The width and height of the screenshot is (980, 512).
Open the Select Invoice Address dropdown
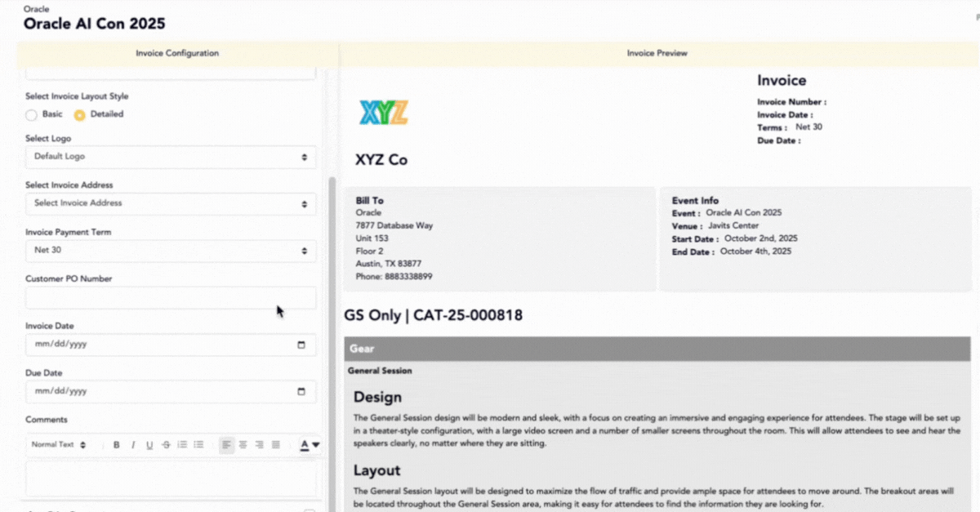[171, 203]
